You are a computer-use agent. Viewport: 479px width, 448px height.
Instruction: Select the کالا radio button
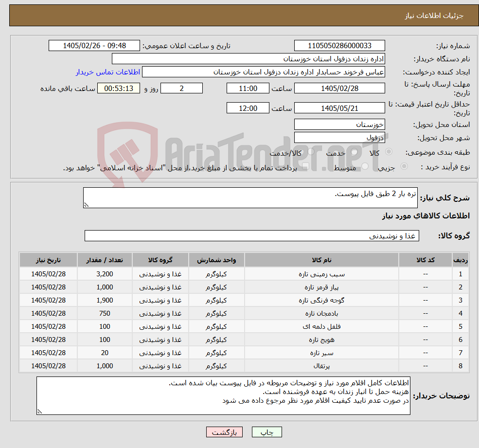click(x=389, y=152)
